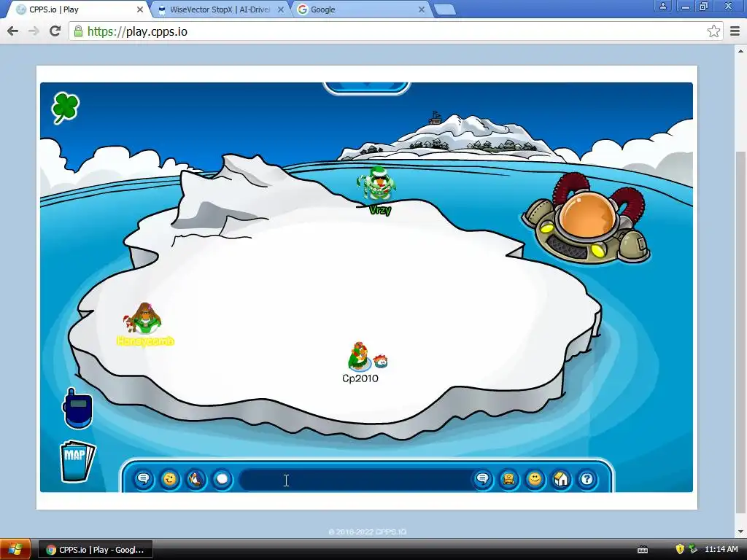Click the browser forward arrow

pyautogui.click(x=34, y=31)
